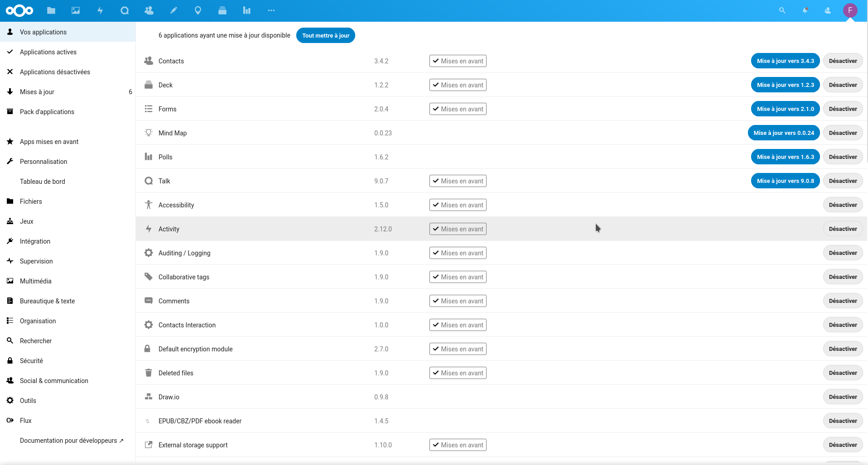Update Talk to version 9.0.8
The height and width of the screenshot is (465, 868).
tap(785, 181)
